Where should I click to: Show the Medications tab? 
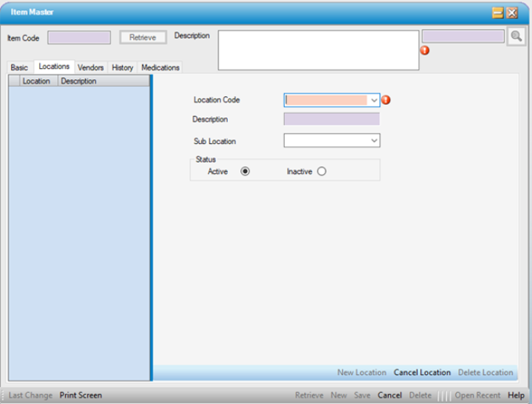160,68
